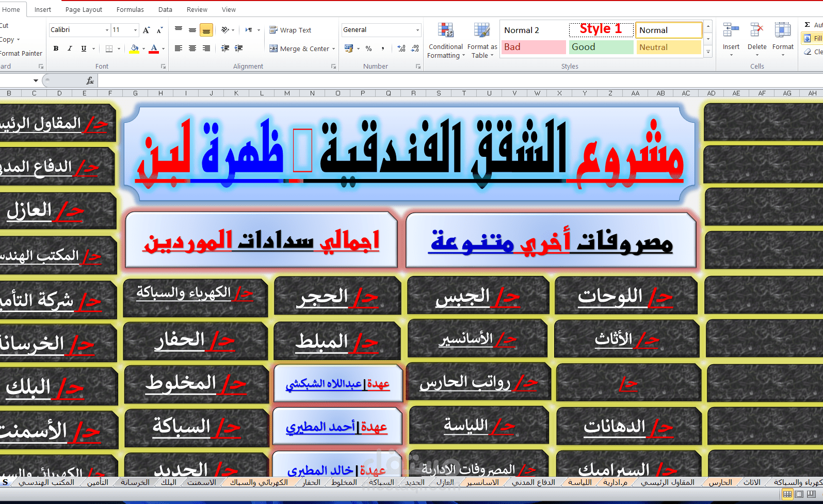Open the Calibri font name dropdown
Viewport: 823px width, 504px height.
coord(107,30)
